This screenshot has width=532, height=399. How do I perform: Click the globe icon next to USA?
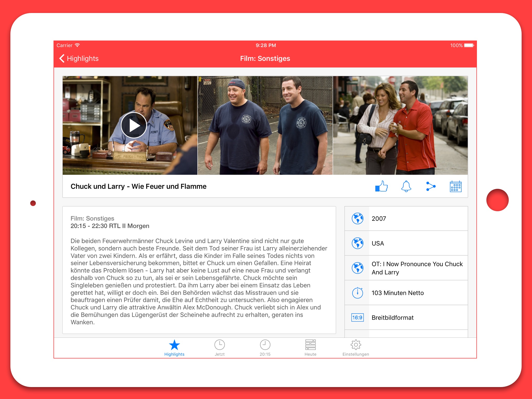[358, 243]
